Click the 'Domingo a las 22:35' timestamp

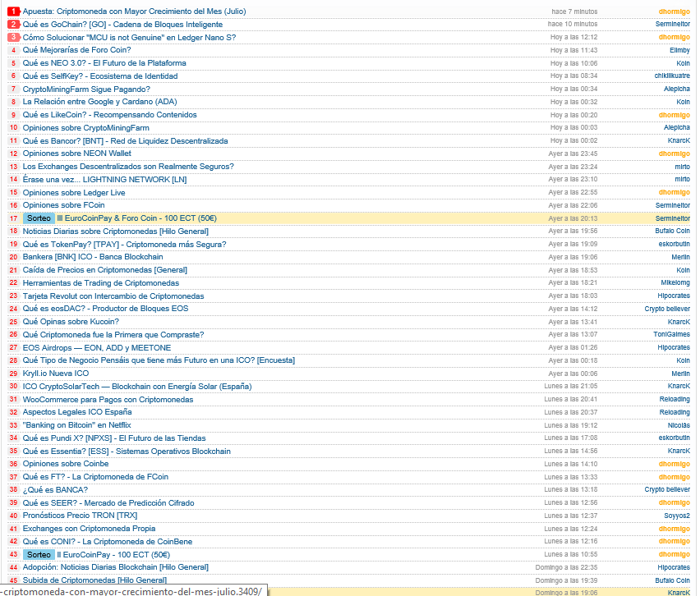pos(567,567)
